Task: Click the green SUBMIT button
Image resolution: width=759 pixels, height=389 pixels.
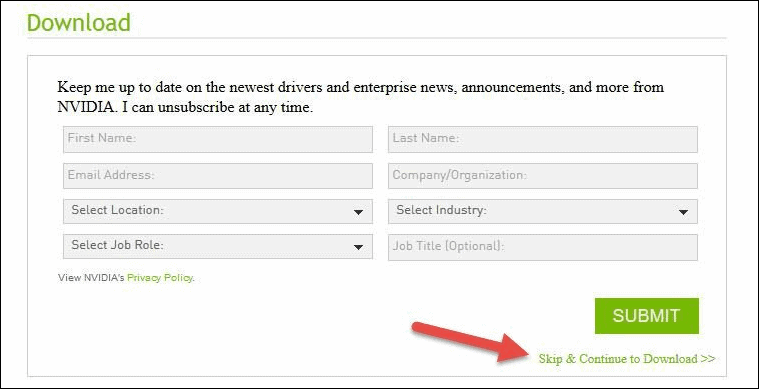Action: pyautogui.click(x=647, y=316)
